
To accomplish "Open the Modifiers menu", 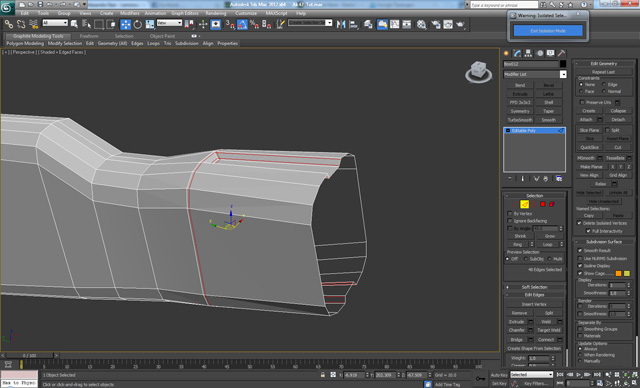I will coord(129,13).
